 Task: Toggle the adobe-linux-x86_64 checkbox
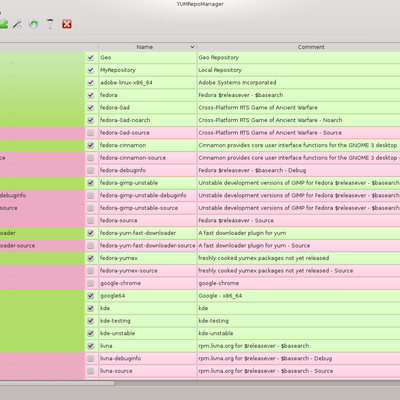point(90,83)
